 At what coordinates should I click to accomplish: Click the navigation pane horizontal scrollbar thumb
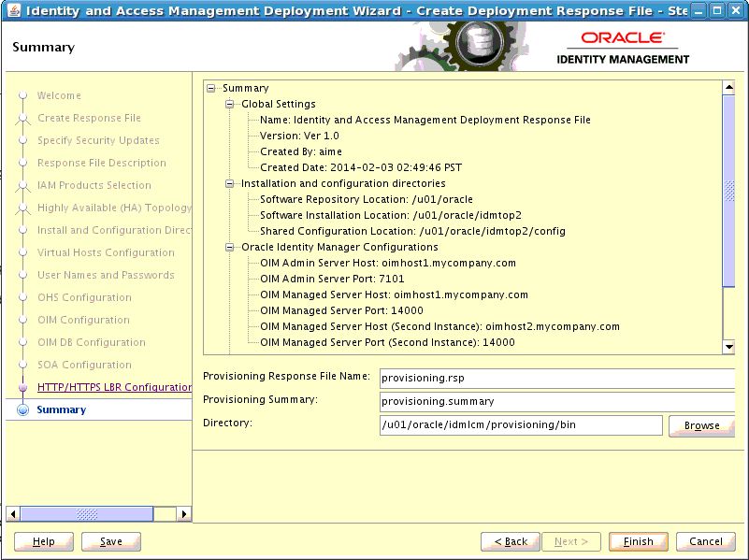(87, 513)
